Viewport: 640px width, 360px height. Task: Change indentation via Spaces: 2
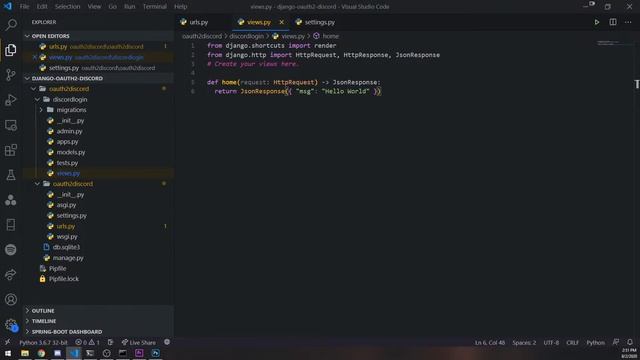(524, 342)
